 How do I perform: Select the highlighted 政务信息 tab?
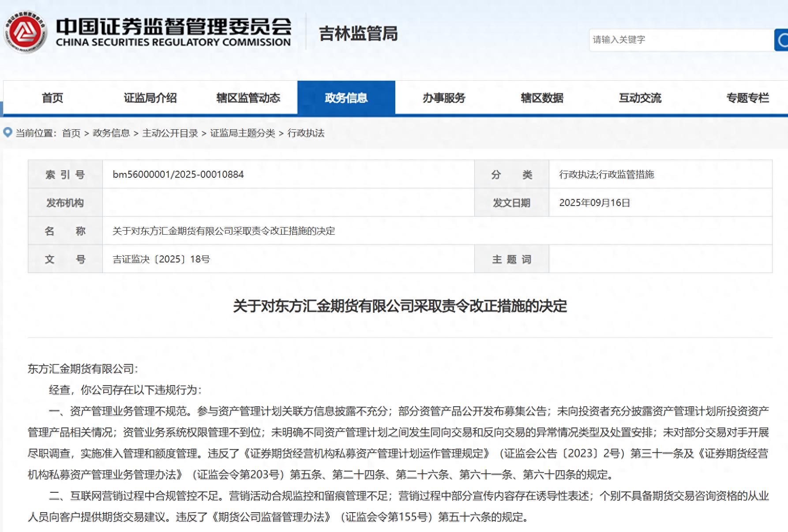pos(347,98)
